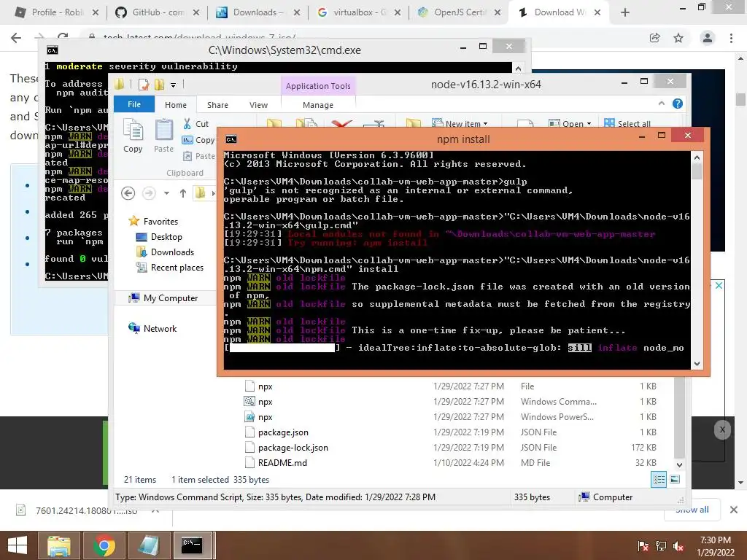Open the Chrome profile avatar
The image size is (747, 560).
point(708,38)
